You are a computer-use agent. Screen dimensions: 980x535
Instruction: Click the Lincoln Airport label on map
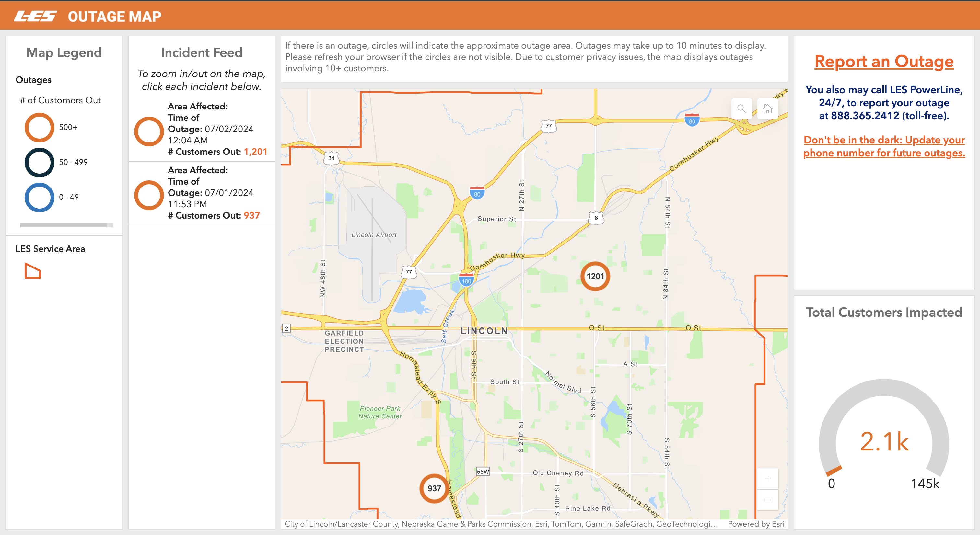click(x=374, y=235)
